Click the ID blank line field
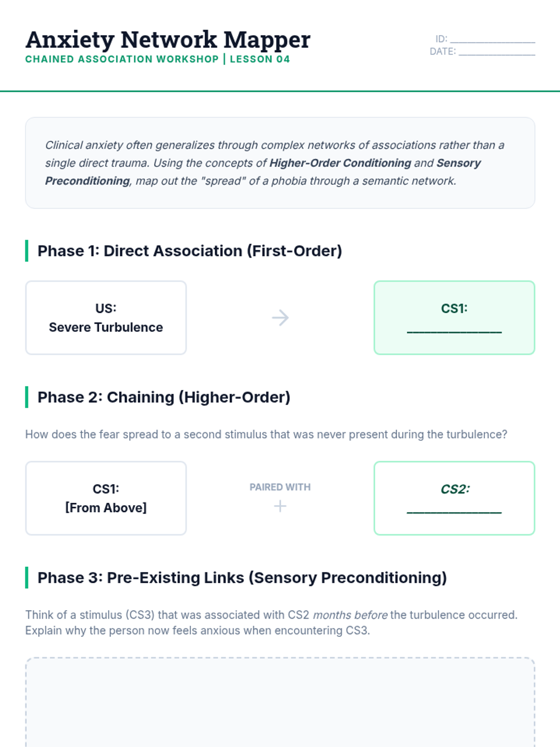Viewport: 560px width, 747px height. [x=492, y=40]
